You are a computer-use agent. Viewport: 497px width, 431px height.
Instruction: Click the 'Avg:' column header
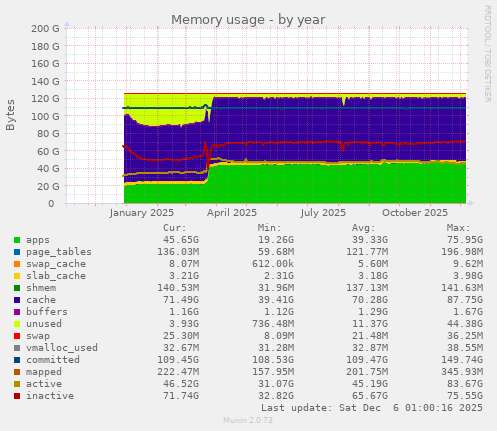[x=364, y=228]
